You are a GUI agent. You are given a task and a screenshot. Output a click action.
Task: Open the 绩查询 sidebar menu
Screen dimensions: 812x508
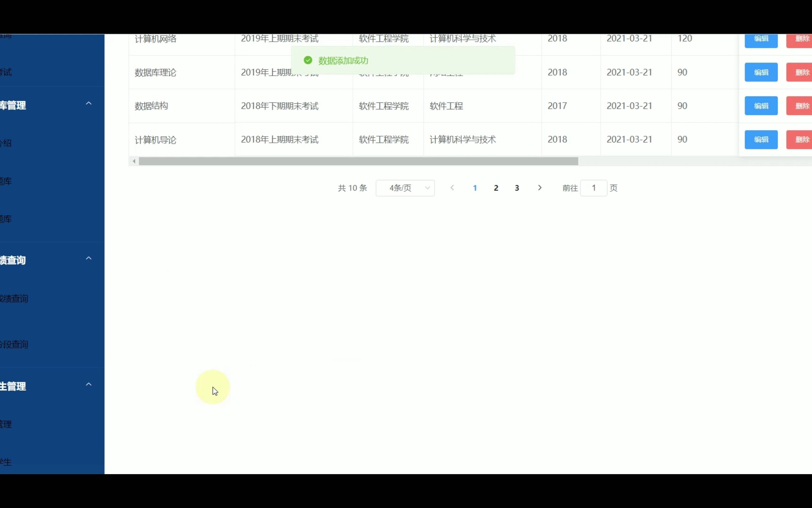(x=52, y=260)
